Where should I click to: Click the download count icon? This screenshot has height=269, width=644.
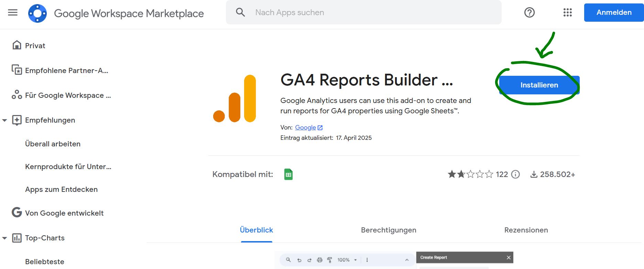click(534, 174)
